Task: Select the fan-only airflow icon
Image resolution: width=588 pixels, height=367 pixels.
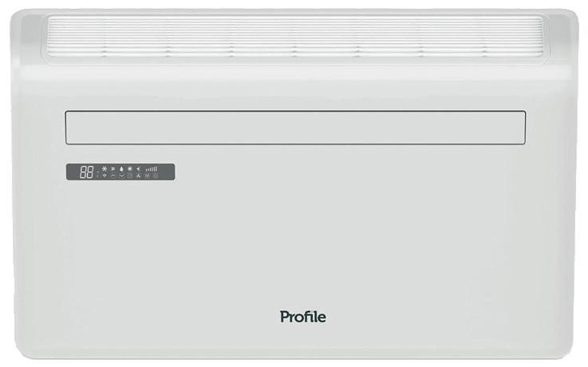Action: point(112,168)
